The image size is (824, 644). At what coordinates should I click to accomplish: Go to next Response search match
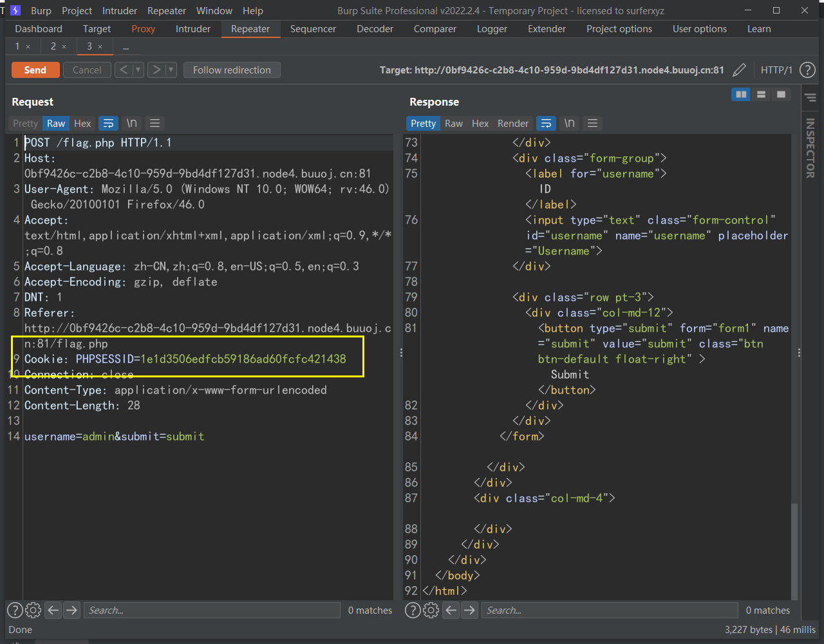(x=470, y=610)
